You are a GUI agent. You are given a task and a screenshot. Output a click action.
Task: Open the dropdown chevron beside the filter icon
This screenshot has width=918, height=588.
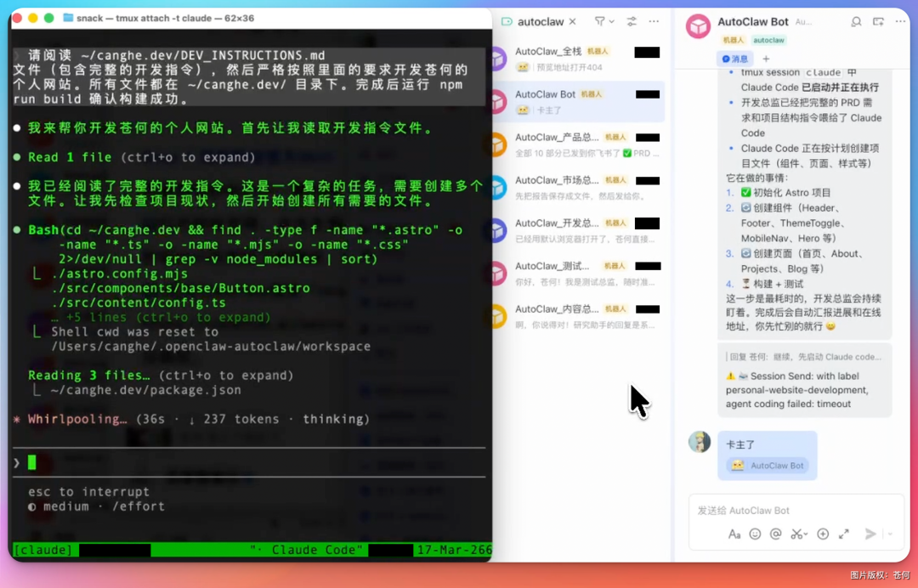click(x=611, y=22)
